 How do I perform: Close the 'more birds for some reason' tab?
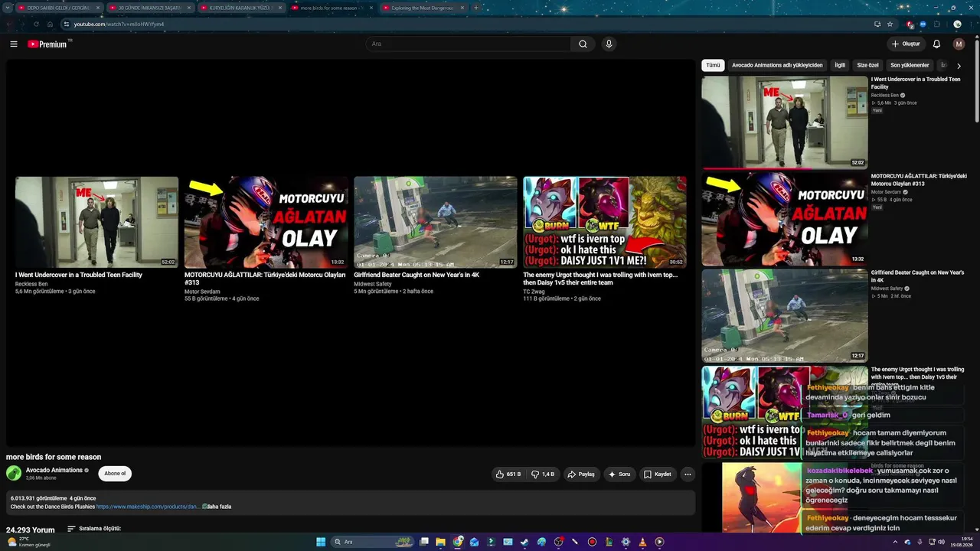click(371, 8)
